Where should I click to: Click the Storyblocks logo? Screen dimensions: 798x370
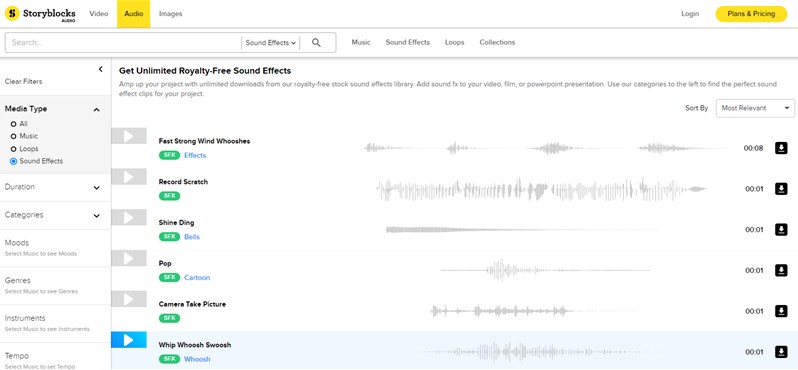point(40,14)
